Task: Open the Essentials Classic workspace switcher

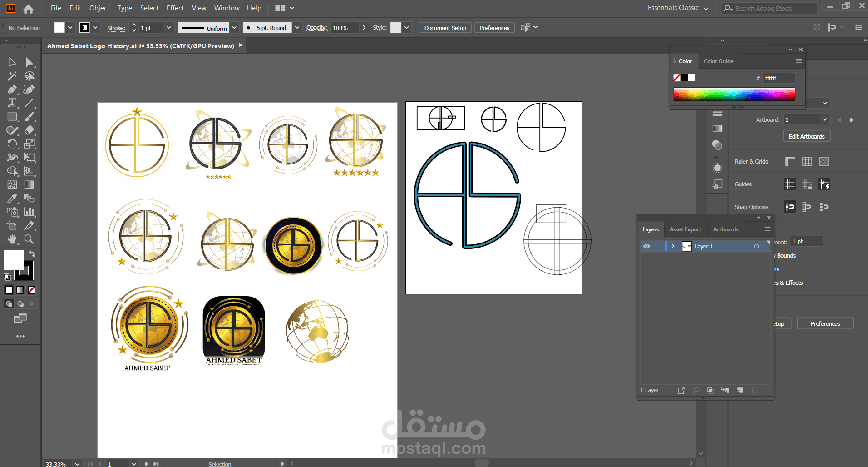Action: 678,8
